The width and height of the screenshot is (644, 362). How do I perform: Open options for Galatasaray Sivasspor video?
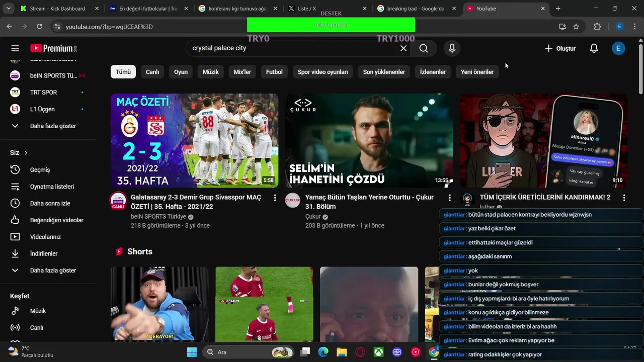(275, 198)
